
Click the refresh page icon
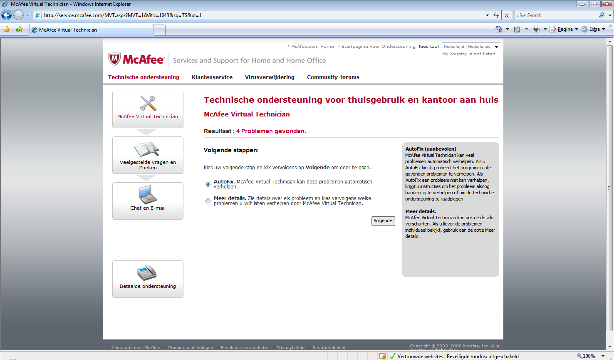[x=496, y=15]
